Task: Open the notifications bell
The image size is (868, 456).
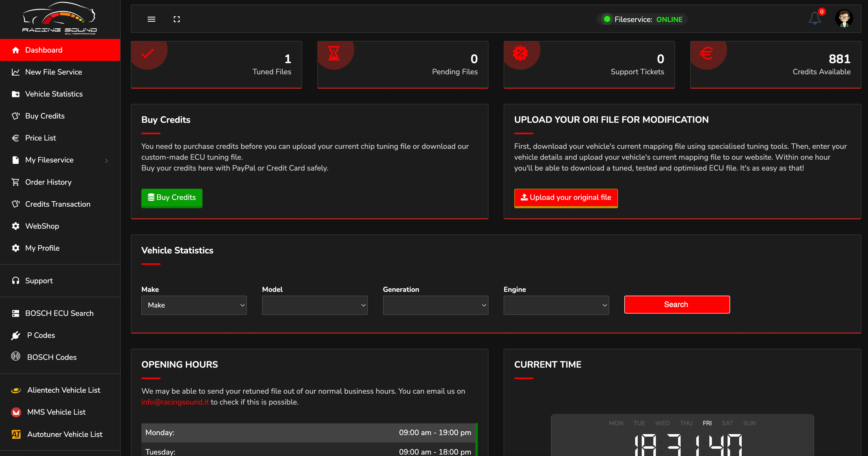Action: [x=815, y=18]
